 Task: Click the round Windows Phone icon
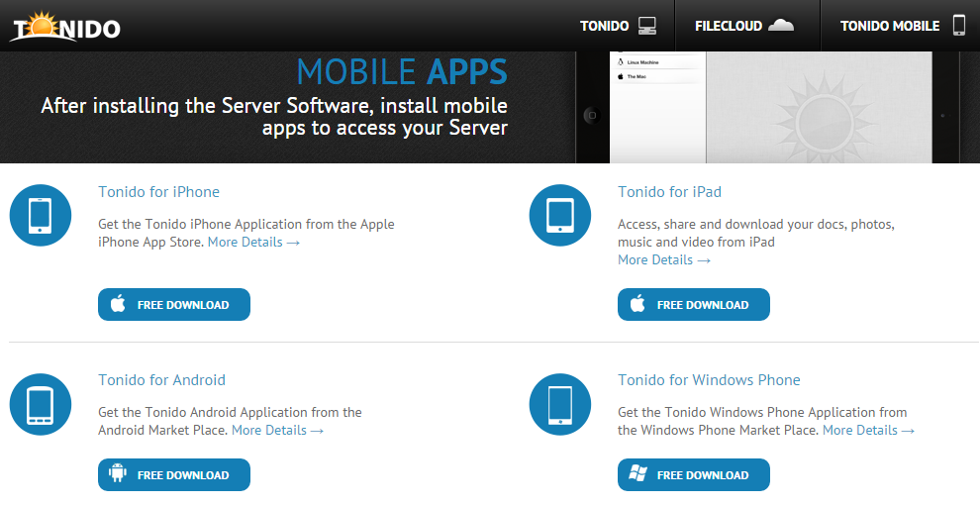coord(559,404)
